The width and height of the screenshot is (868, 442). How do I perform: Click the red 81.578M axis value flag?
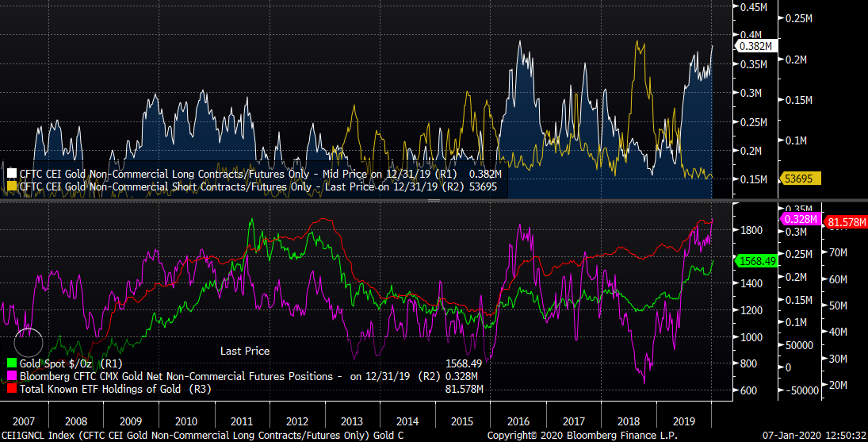tap(847, 223)
